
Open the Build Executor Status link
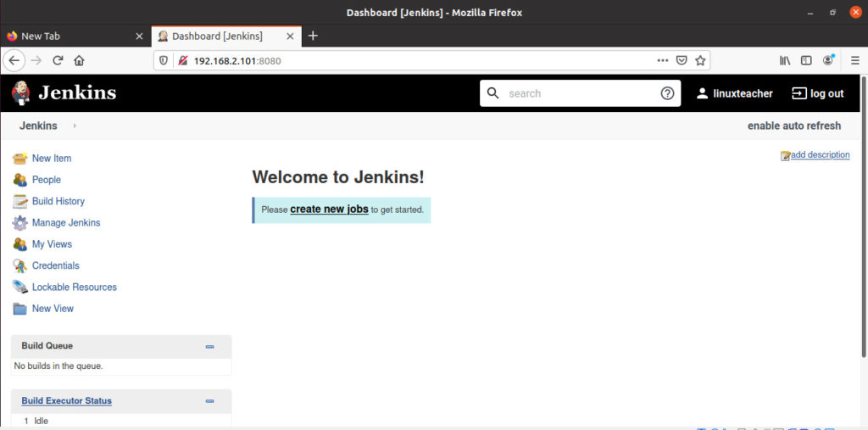point(66,400)
